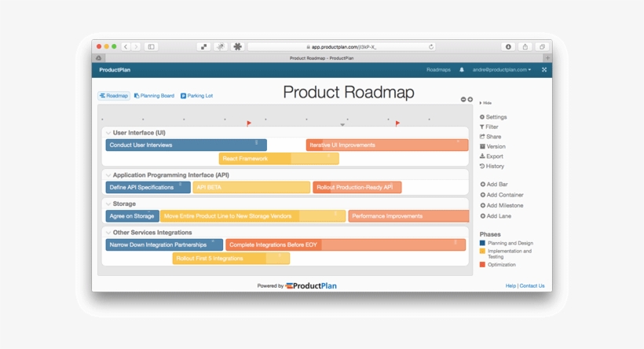Select Narrow Down Integration Partnerships bar

coord(164,245)
